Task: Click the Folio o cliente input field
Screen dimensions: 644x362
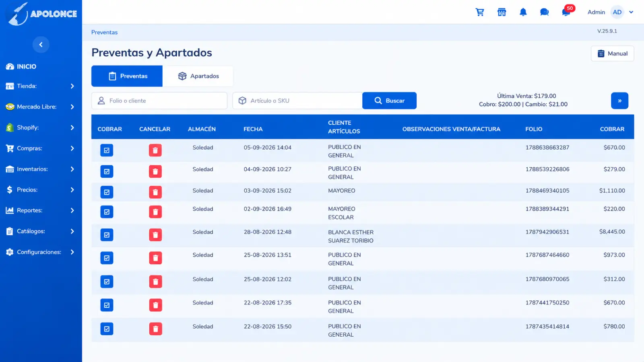Action: click(159, 101)
